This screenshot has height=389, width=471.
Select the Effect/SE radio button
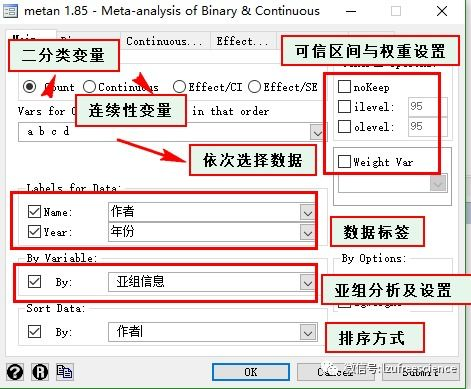click(254, 87)
